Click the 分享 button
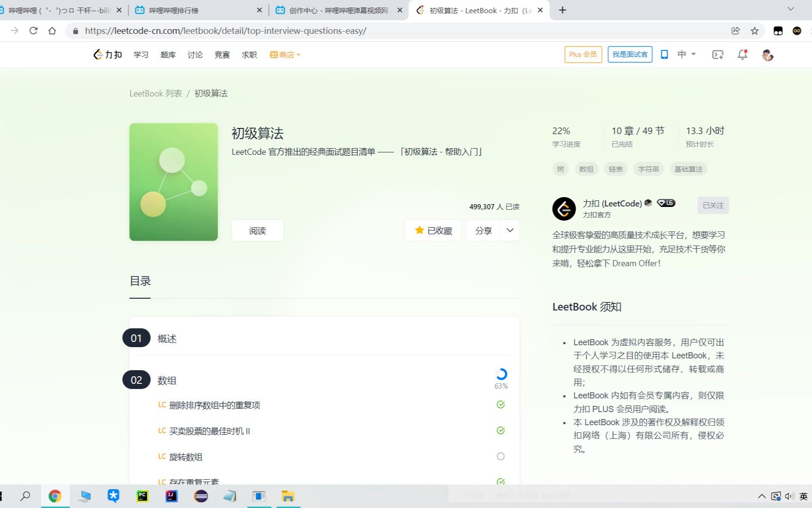This screenshot has width=812, height=508. click(x=484, y=230)
